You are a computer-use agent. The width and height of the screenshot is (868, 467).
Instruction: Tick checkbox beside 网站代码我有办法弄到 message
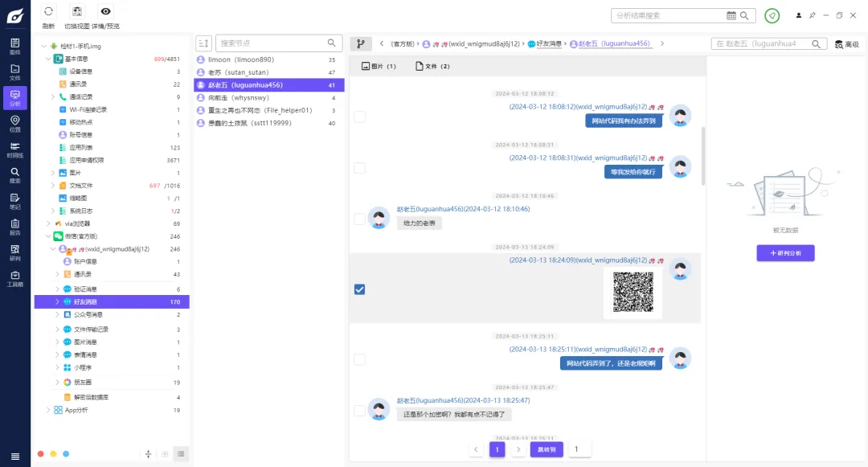point(359,117)
